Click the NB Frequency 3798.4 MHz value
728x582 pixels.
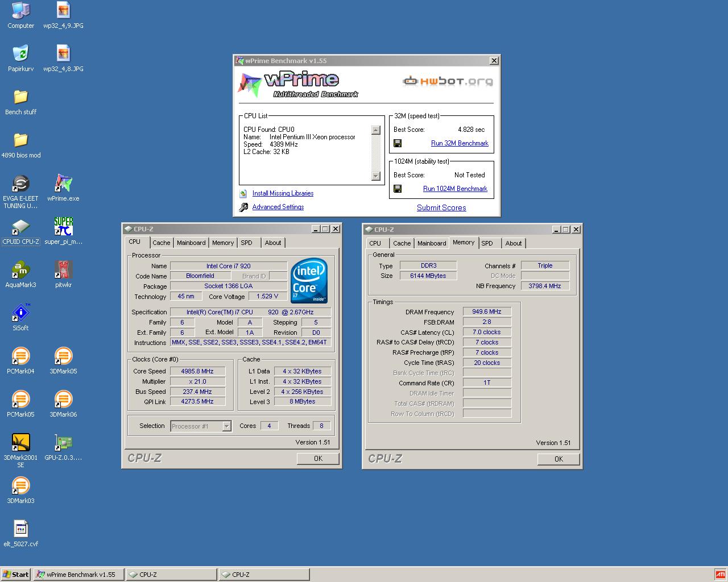545,286
